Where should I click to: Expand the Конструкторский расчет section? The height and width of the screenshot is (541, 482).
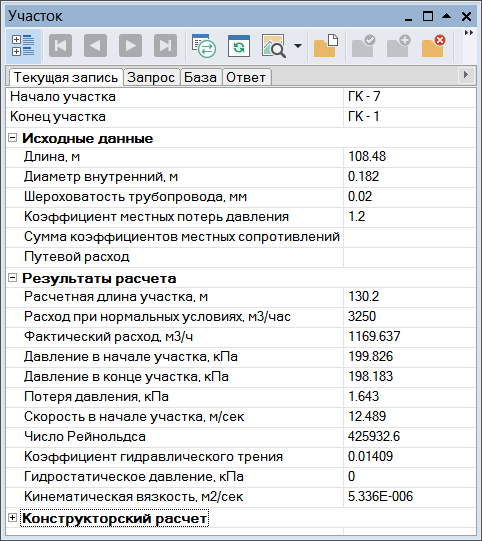pos(12,518)
